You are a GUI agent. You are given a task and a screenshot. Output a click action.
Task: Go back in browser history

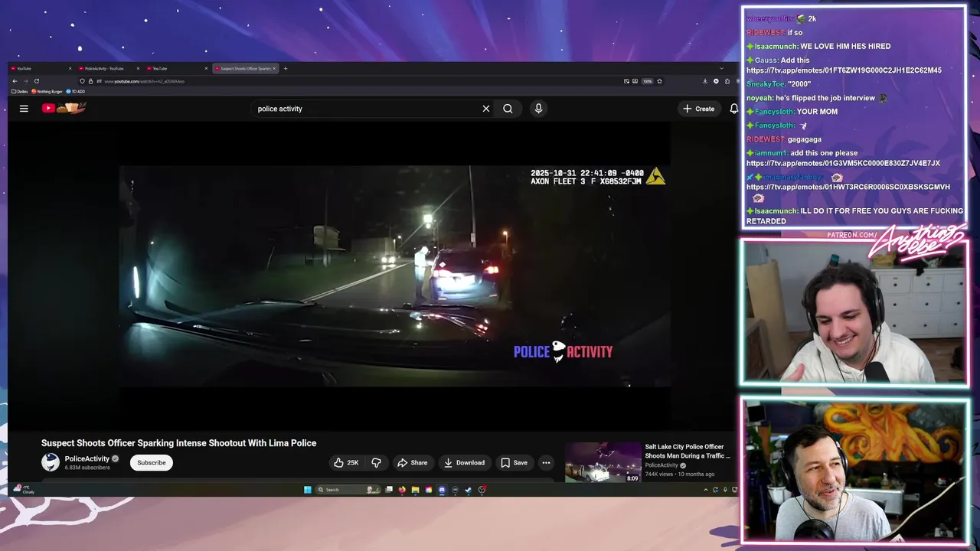[x=15, y=81]
